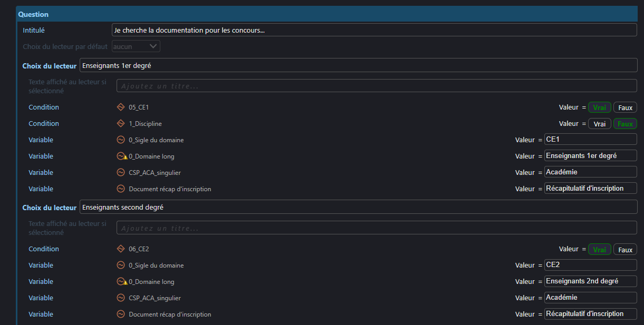Click the diamond icon beside 05_CE1 condition
The image size is (644, 325).
[120, 107]
